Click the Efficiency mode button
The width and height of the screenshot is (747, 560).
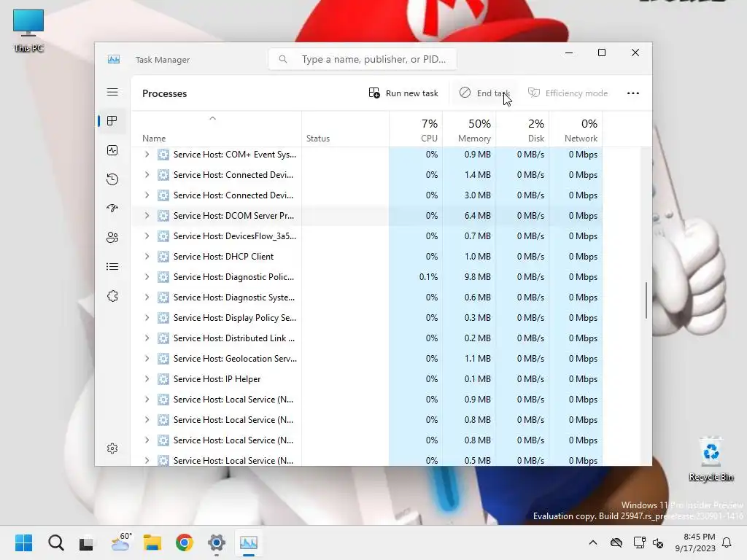[x=568, y=93]
